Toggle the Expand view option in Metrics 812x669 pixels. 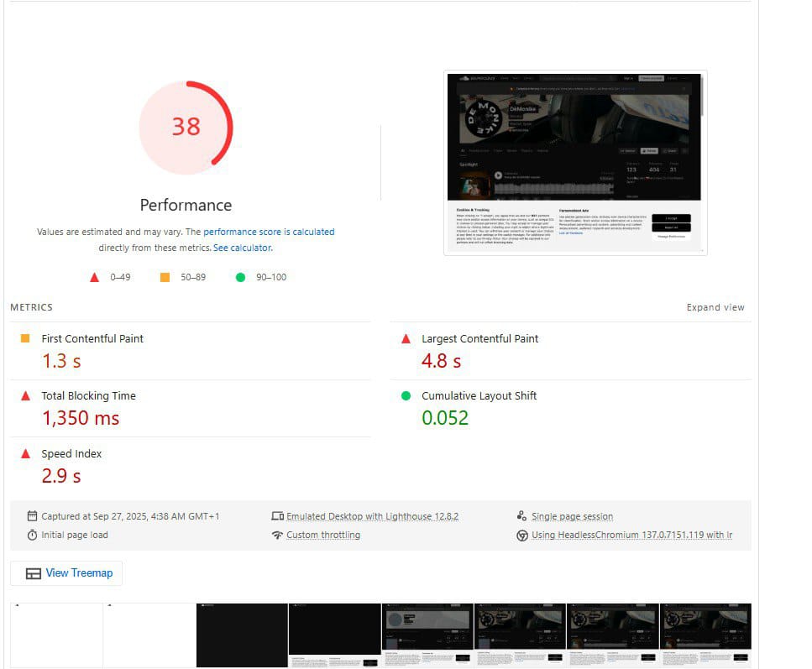pyautogui.click(x=715, y=307)
